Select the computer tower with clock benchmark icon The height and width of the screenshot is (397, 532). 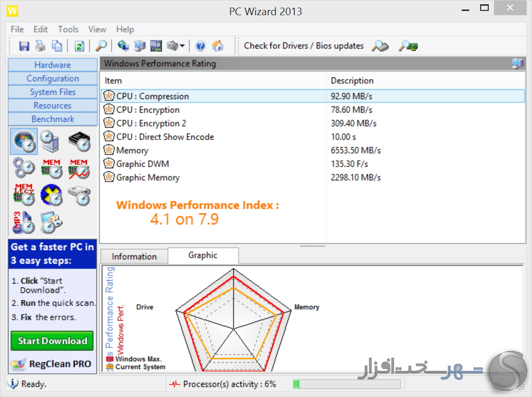coord(50,141)
